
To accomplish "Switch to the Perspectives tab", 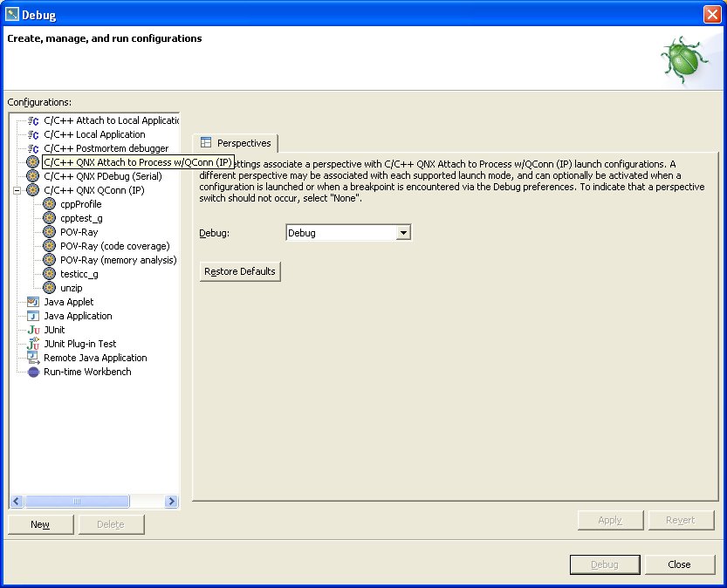I will (235, 143).
